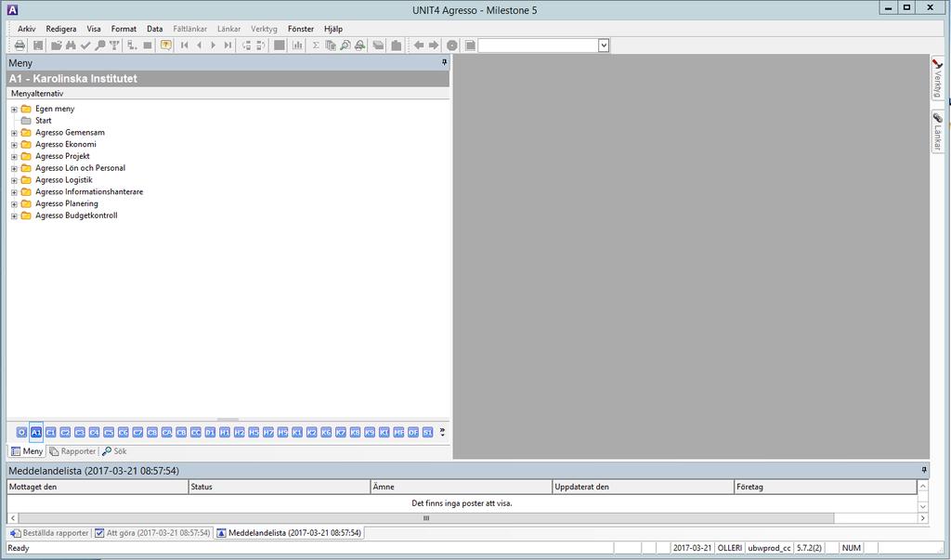Switch to company icon K1

pyautogui.click(x=297, y=432)
